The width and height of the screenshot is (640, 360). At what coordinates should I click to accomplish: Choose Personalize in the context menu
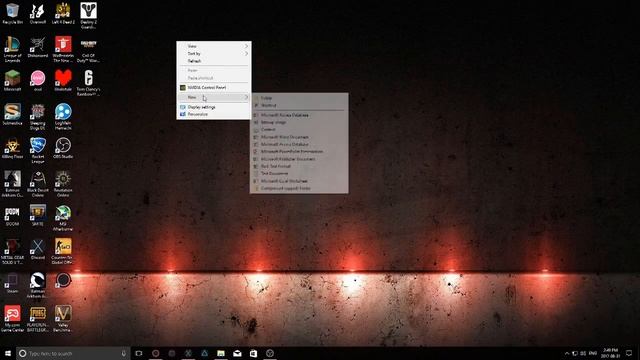pos(214,114)
